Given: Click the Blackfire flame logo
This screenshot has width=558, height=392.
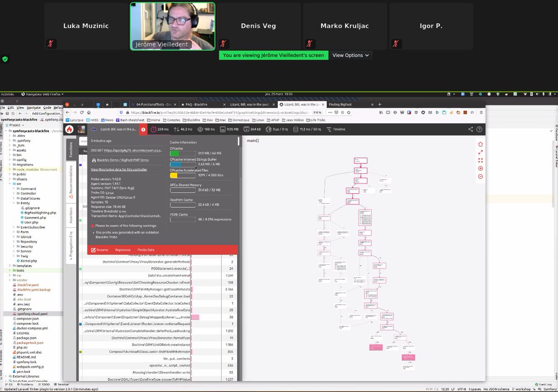Looking at the screenshot, I should (69, 130).
